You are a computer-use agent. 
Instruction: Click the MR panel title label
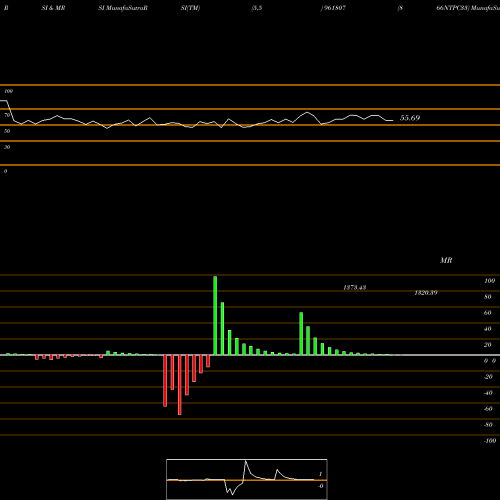(446, 260)
